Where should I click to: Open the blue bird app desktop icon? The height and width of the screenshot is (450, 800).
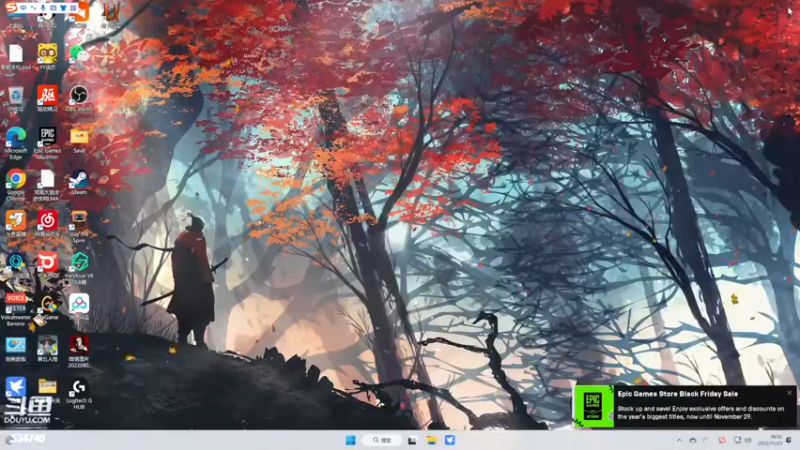click(16, 388)
